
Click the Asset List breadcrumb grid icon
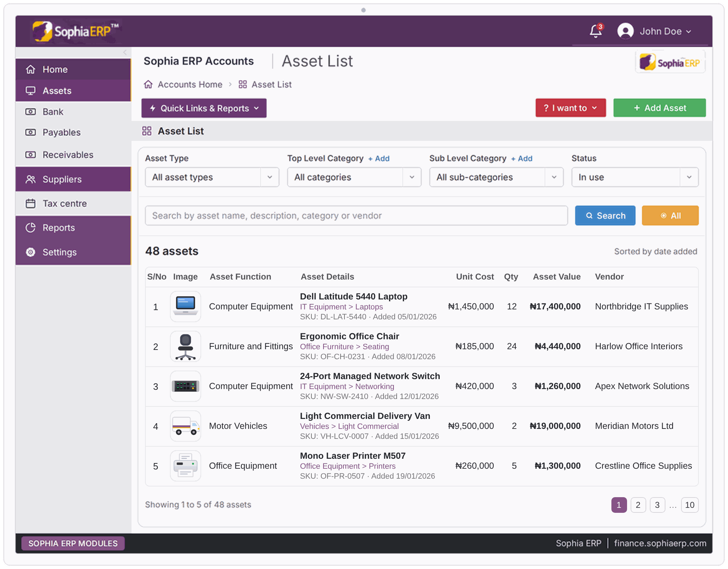(243, 85)
